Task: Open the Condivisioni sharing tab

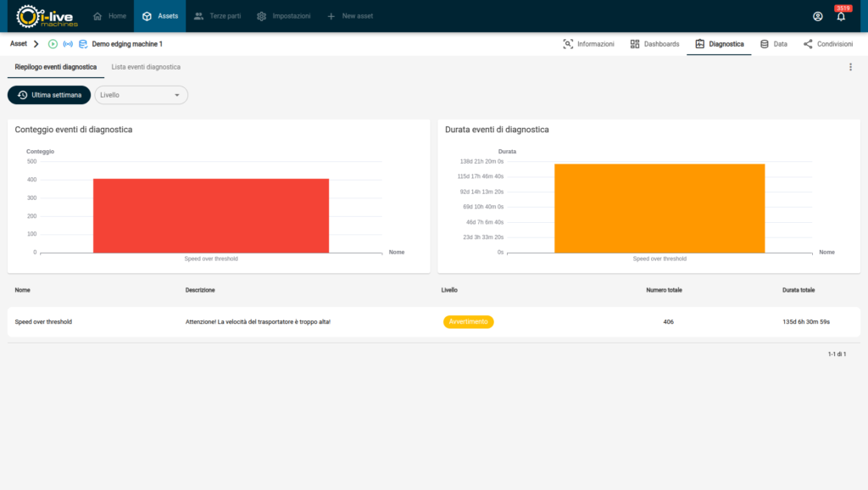Action: click(x=827, y=44)
